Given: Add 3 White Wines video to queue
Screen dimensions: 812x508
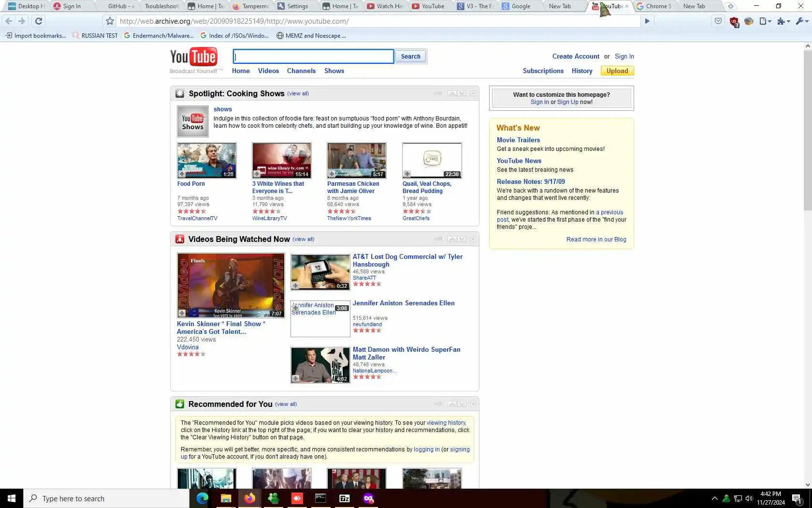Looking at the screenshot, I should click(x=257, y=174).
